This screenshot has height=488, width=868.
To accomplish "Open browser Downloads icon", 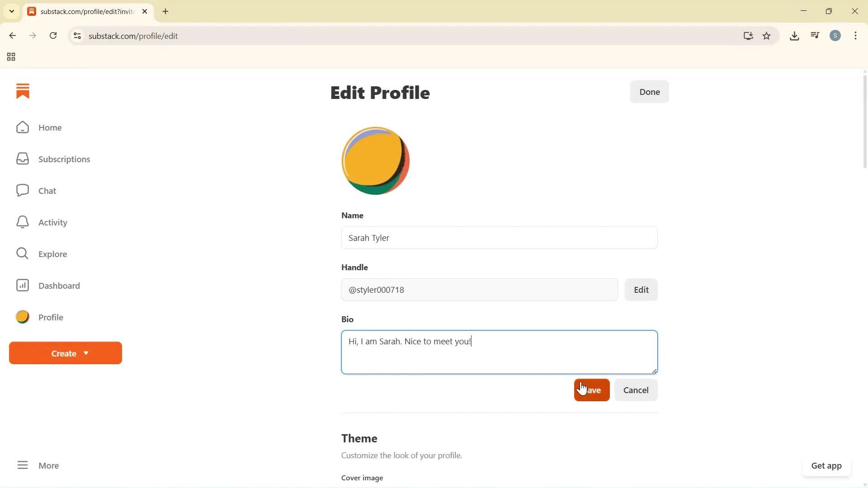I will click(x=794, y=36).
